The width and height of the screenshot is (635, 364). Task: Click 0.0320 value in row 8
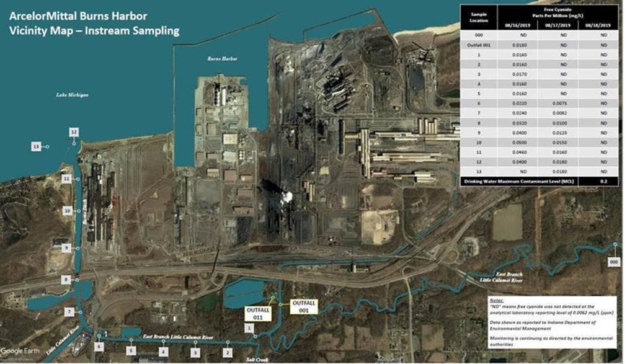[519, 123]
